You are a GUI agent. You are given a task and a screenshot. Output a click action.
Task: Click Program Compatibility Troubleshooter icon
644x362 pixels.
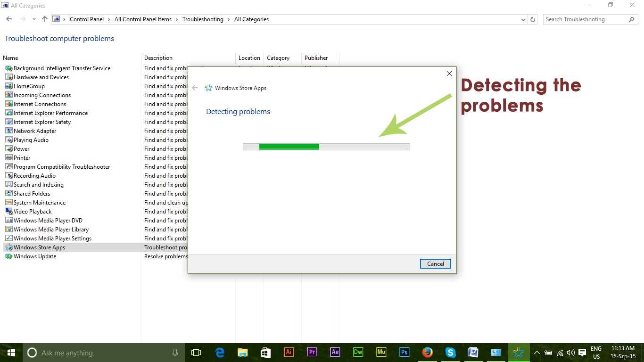(8, 167)
